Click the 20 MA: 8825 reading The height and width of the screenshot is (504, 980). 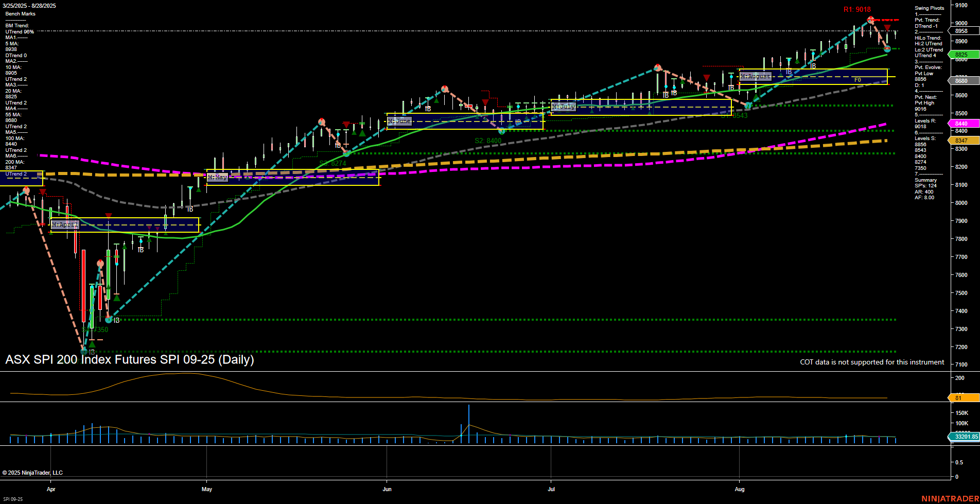click(13, 94)
